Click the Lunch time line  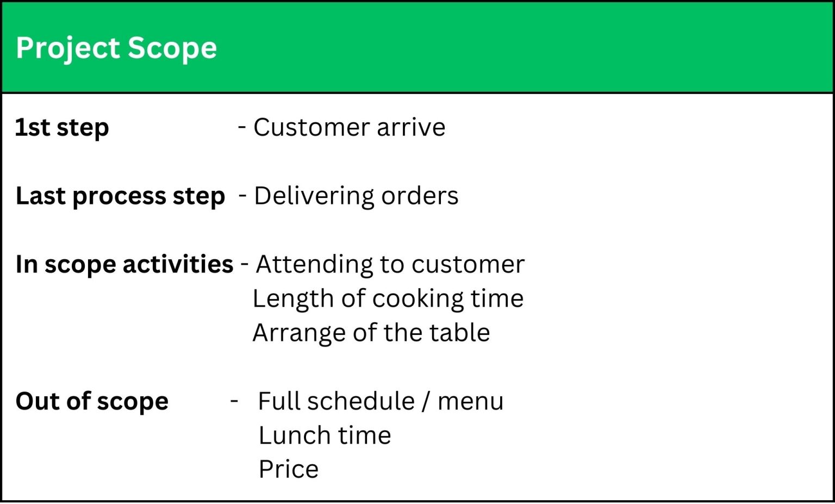pos(325,436)
